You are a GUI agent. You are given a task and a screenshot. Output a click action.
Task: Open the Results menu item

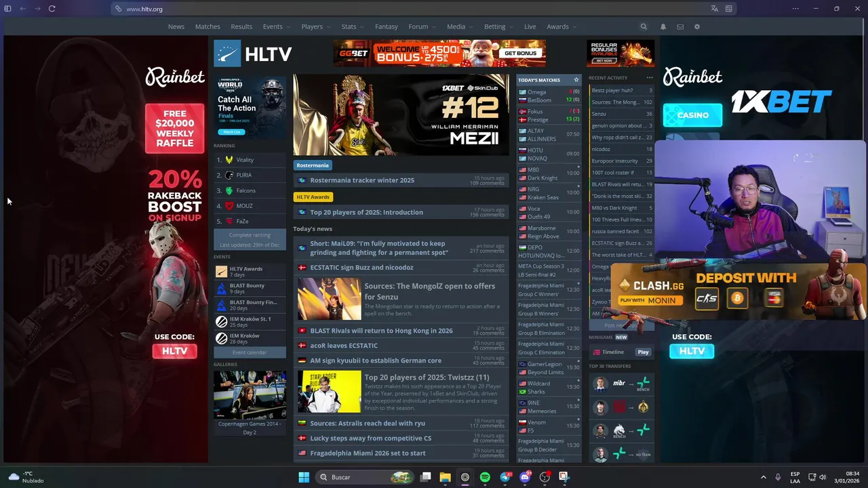[241, 26]
